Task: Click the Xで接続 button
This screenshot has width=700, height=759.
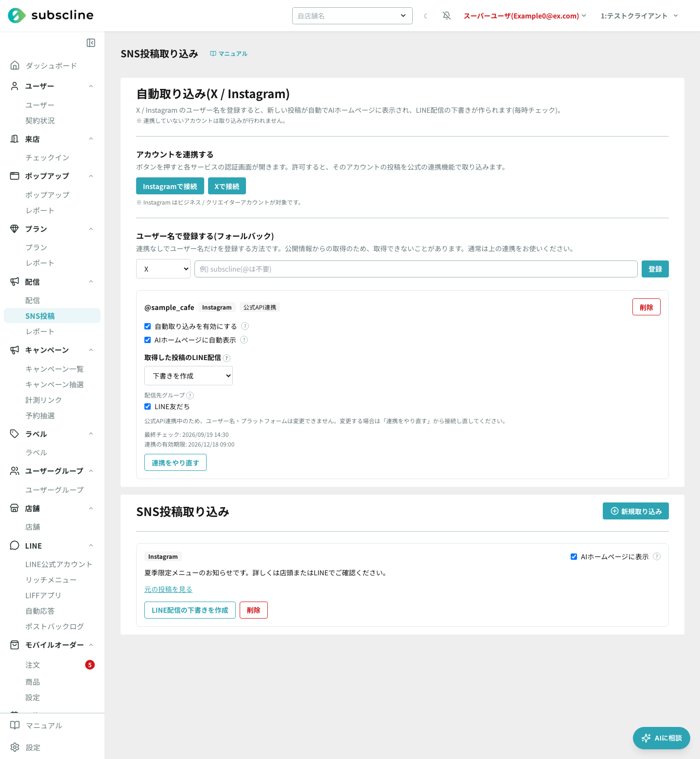Action: pos(227,186)
